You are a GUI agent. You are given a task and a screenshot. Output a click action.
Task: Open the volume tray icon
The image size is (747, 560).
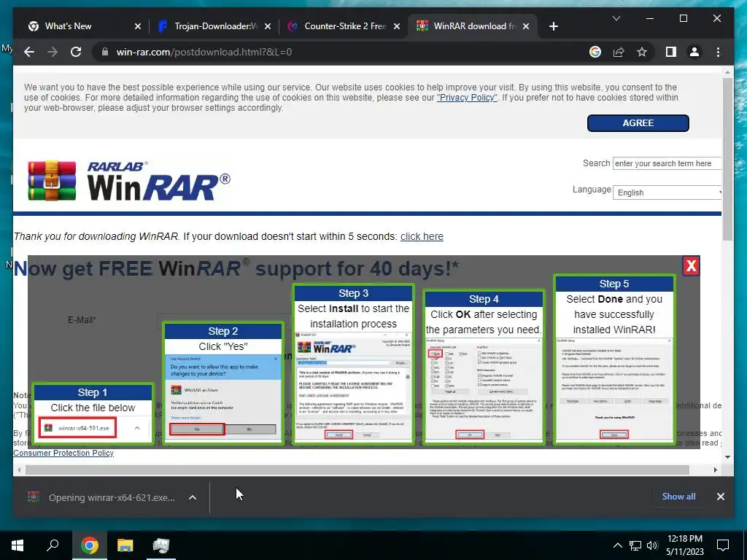652,545
